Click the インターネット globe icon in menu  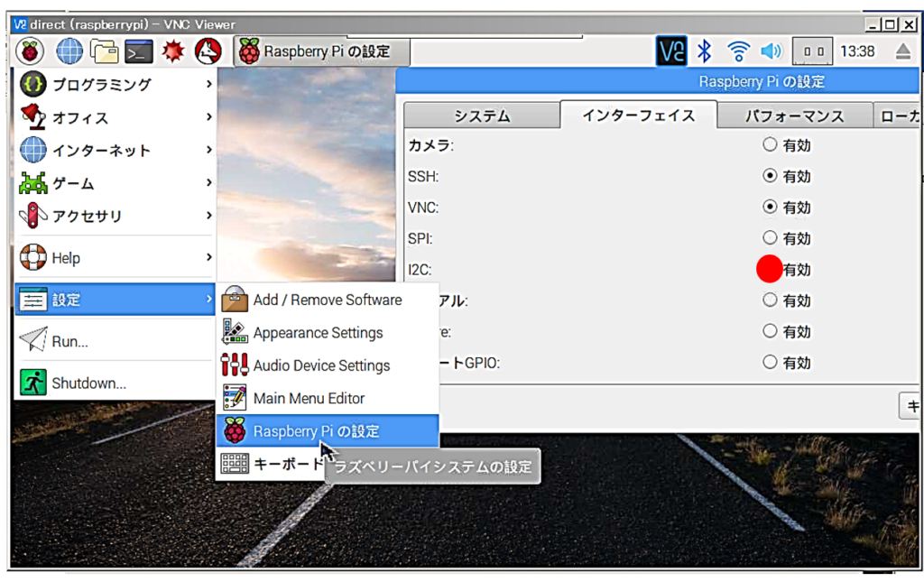click(x=33, y=150)
